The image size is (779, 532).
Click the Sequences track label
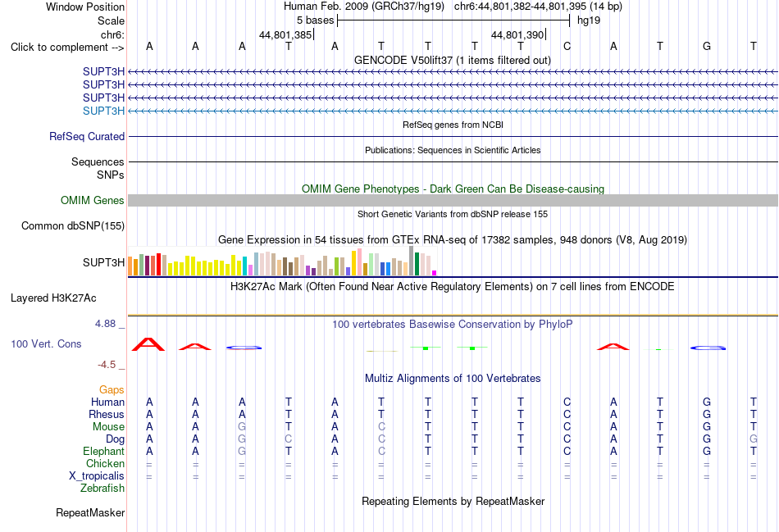[x=98, y=162]
